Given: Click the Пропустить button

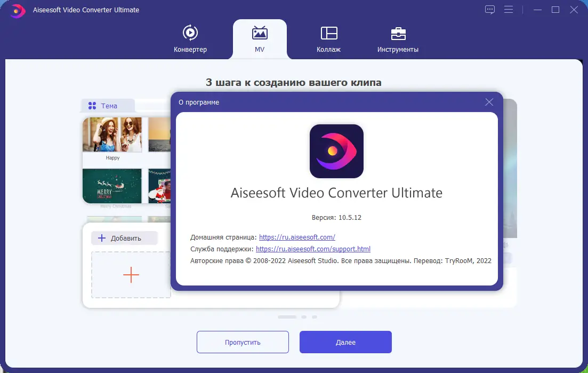Looking at the screenshot, I should [x=243, y=342].
